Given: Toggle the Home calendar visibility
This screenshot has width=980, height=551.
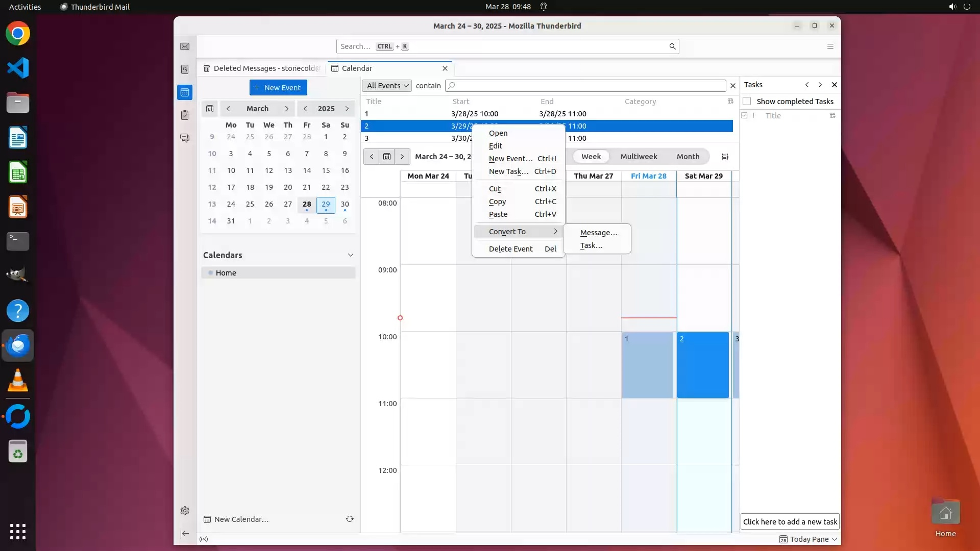Looking at the screenshot, I should click(210, 273).
